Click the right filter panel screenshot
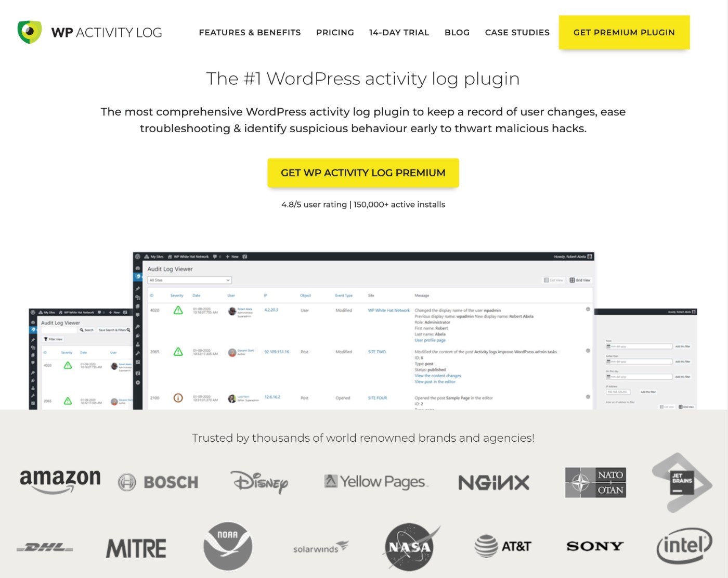 tap(645, 359)
